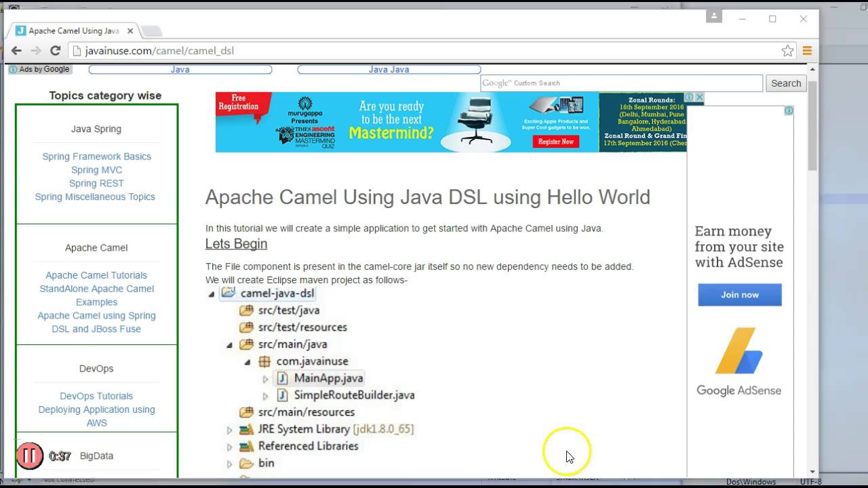Click the com.javainuse package icon
This screenshot has height=488, width=868.
264,361
